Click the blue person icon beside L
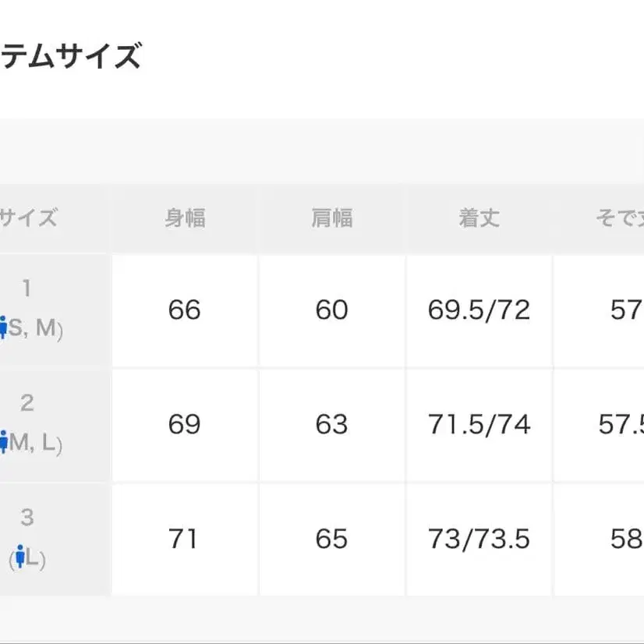This screenshot has width=644, height=644. click(x=22, y=557)
